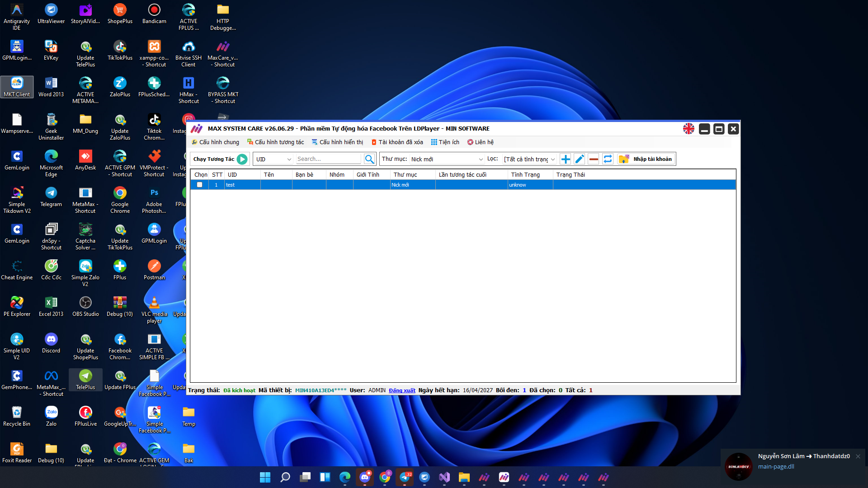This screenshot has height=488, width=868.
Task: Select the 'unknow' status cell
Action: (x=530, y=185)
